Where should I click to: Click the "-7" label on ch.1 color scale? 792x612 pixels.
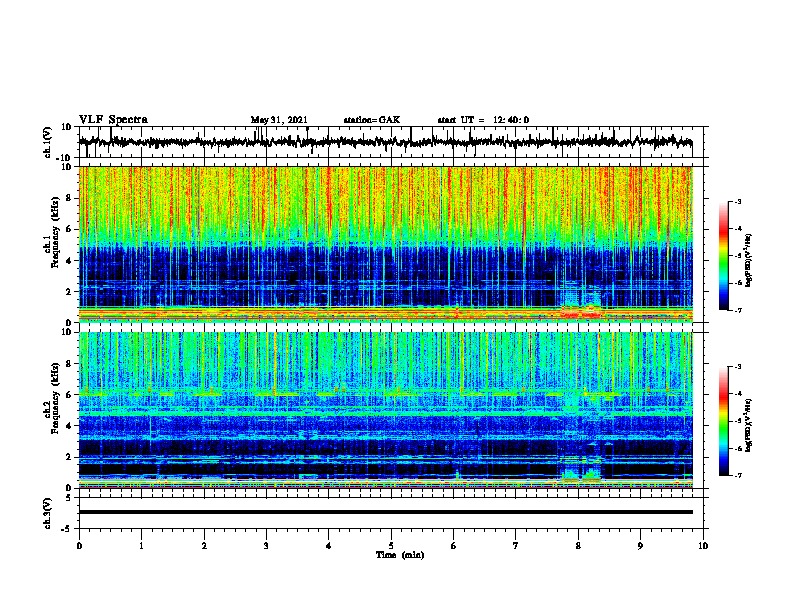(x=738, y=310)
